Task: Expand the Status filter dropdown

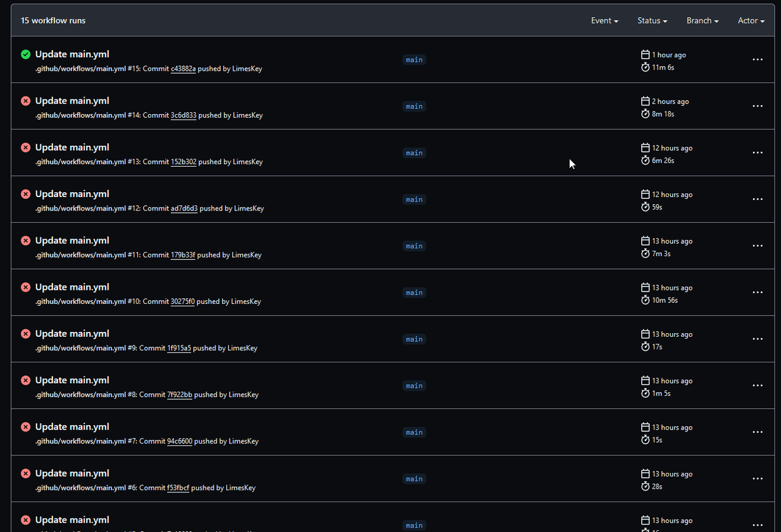Action: pyautogui.click(x=652, y=21)
